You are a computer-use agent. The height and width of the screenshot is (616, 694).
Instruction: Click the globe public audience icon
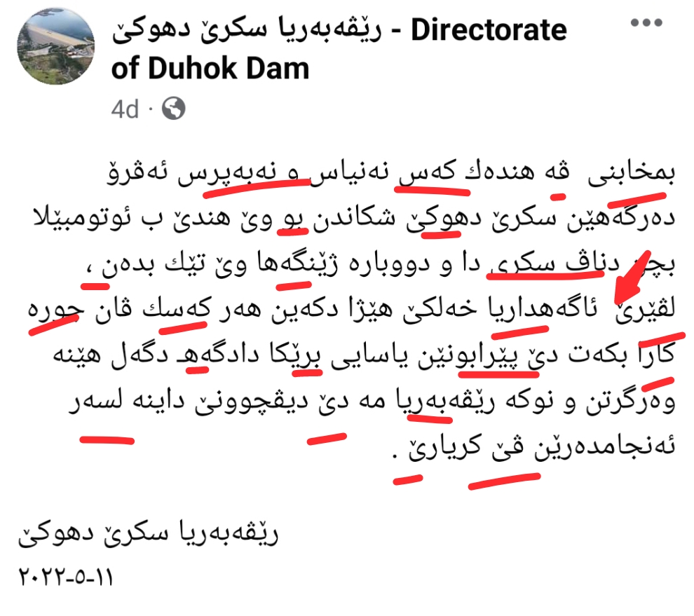coord(174,109)
